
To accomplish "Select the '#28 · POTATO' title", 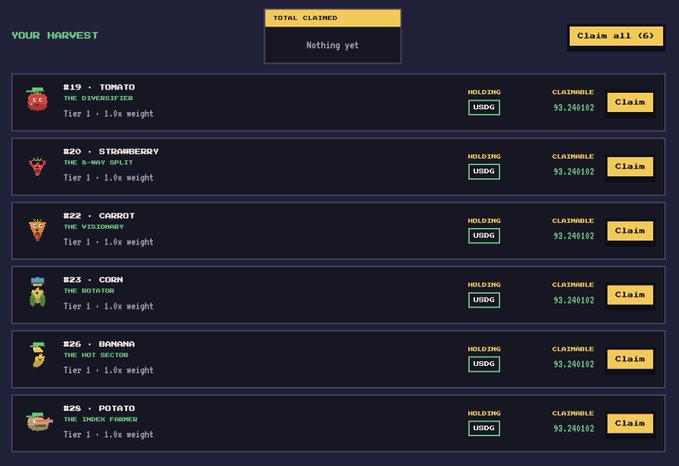I will [x=99, y=408].
